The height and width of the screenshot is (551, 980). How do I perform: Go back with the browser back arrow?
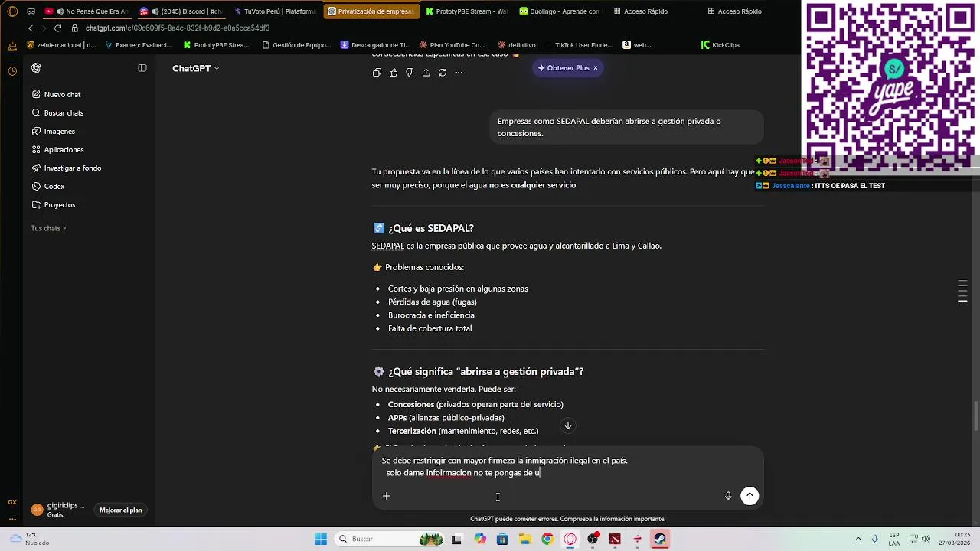pyautogui.click(x=31, y=28)
